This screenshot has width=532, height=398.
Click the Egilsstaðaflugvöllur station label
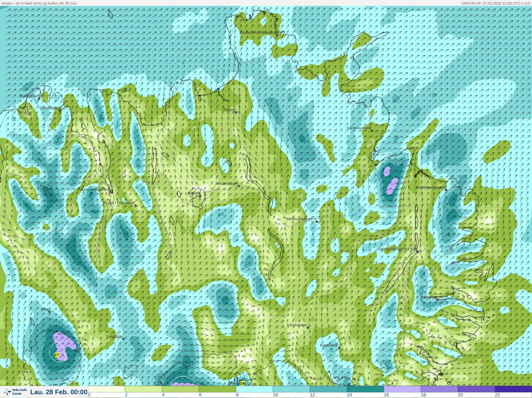point(397,249)
